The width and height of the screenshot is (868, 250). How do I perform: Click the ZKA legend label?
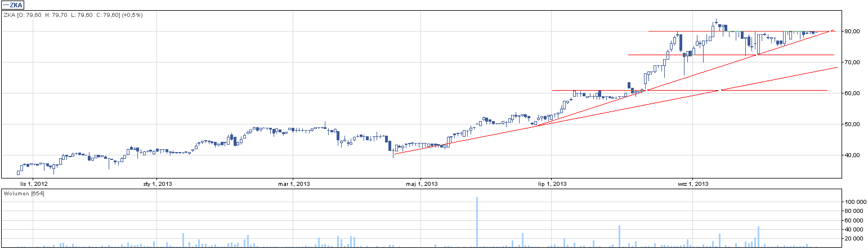click(x=12, y=5)
